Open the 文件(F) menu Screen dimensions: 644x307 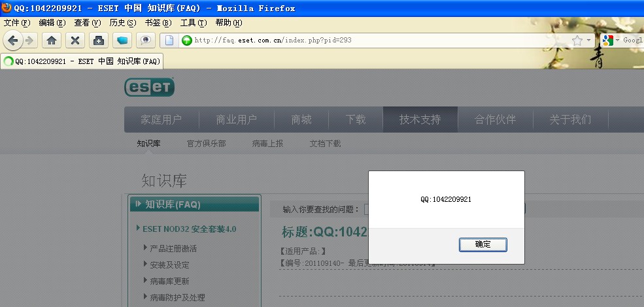tap(17, 23)
